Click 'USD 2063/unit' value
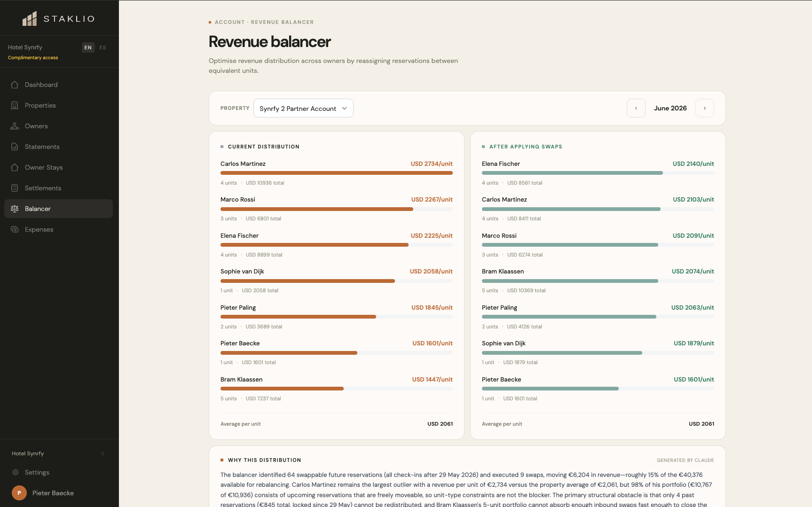The width and height of the screenshot is (812, 507). pyautogui.click(x=693, y=307)
